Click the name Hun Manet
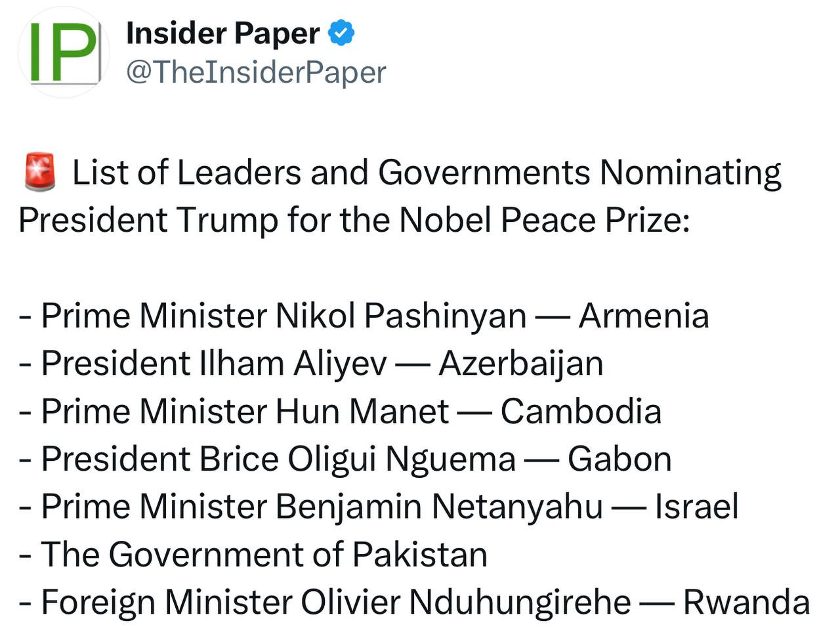840x640 pixels. 362,412
